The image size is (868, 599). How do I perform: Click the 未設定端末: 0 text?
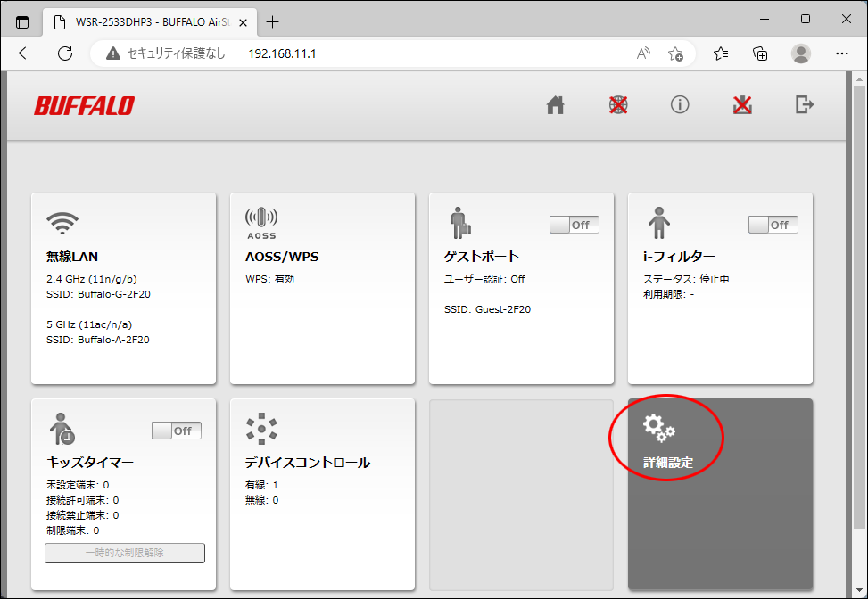[78, 485]
